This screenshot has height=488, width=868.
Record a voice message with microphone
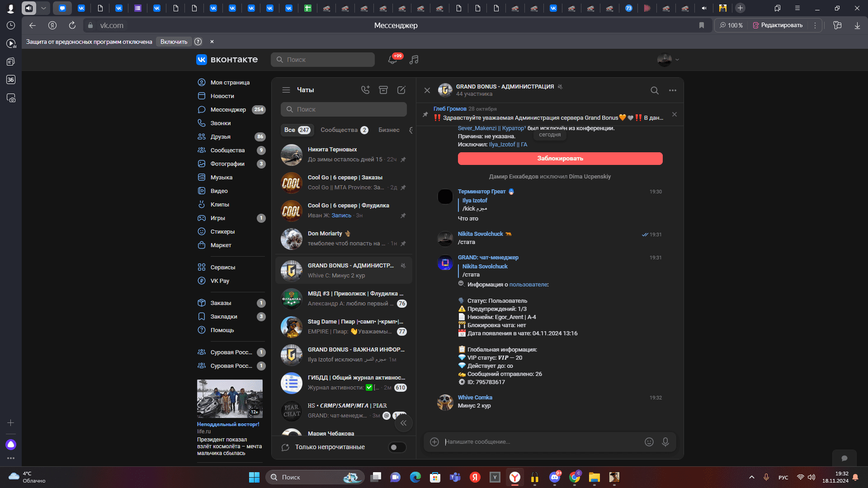[665, 442]
